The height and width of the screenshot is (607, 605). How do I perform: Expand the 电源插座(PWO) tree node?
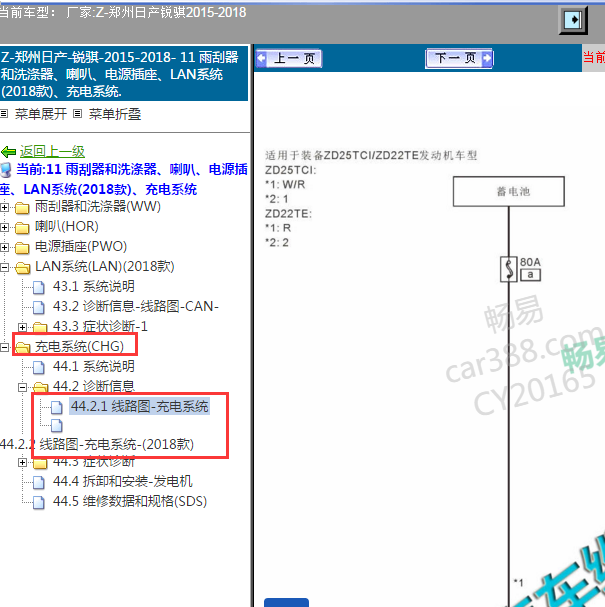pos(4,247)
